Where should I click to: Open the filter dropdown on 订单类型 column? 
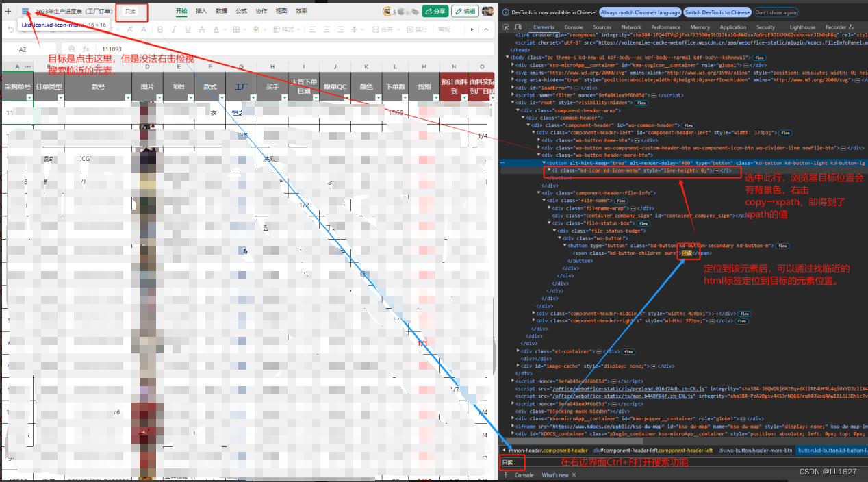[61, 98]
